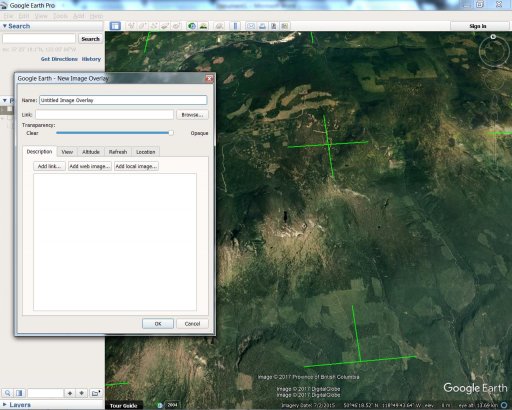Image resolution: width=512 pixels, height=410 pixels.
Task: Open the search History link
Action: click(91, 59)
